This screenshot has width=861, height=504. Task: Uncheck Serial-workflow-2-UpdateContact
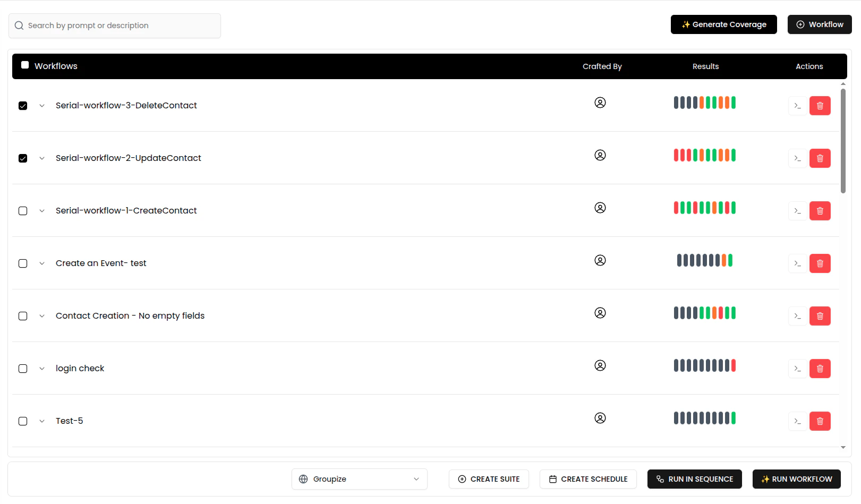tap(22, 158)
